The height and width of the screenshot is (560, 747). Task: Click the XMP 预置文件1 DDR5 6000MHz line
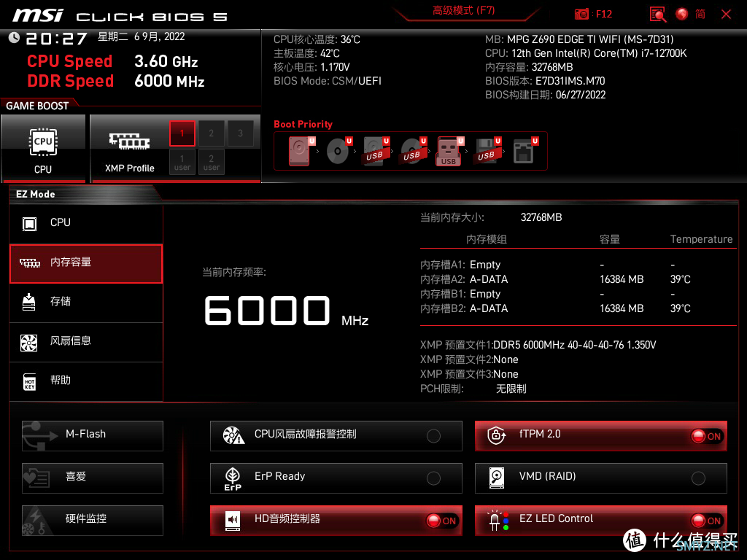tap(538, 345)
